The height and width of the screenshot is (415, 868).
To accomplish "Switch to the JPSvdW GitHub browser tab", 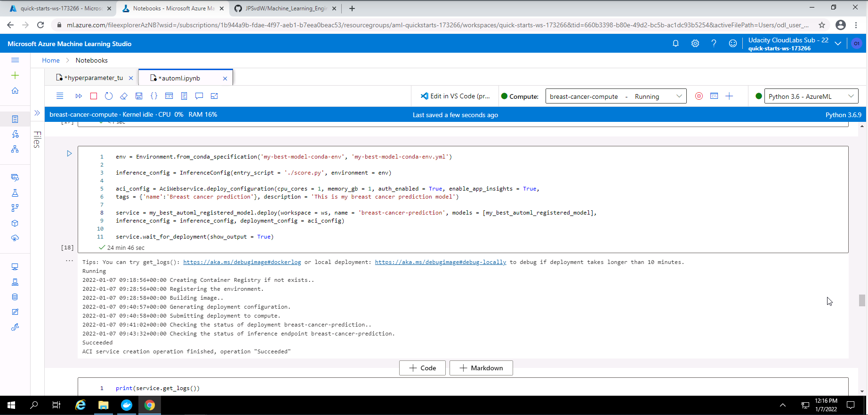I will (285, 8).
